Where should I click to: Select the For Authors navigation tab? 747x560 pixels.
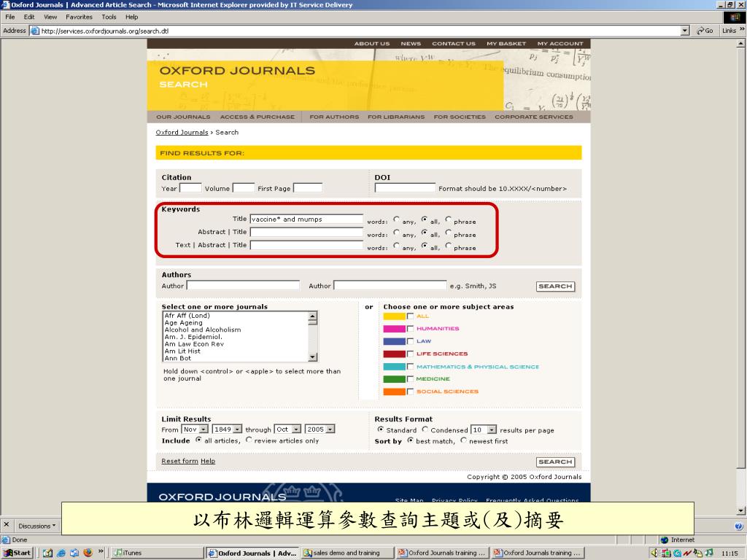334,117
